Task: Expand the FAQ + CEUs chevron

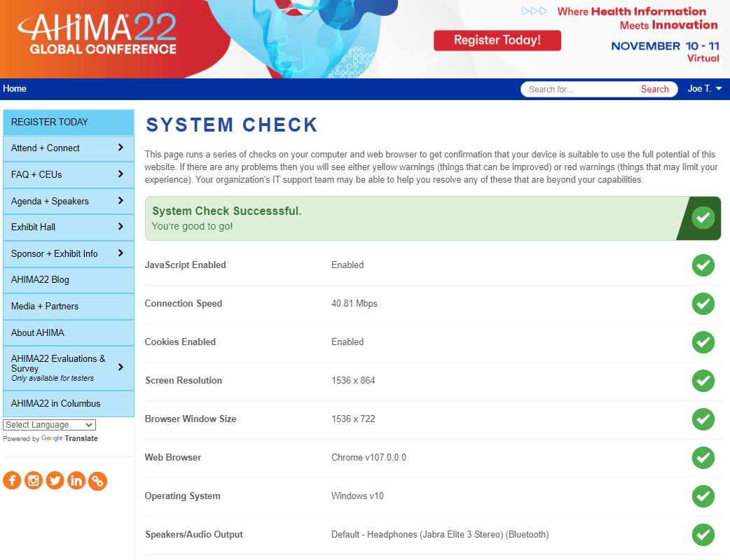Action: [x=120, y=174]
